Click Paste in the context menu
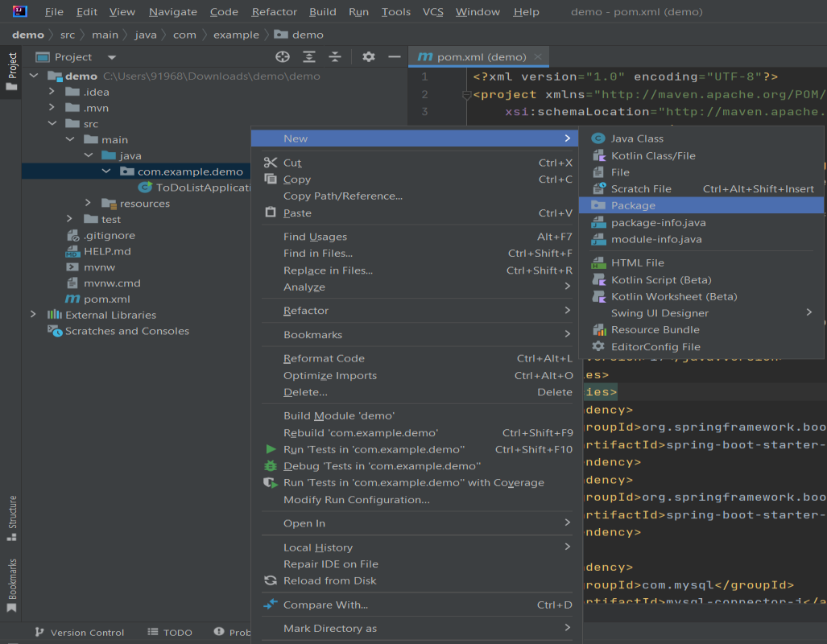Image resolution: width=827 pixels, height=644 pixels. click(x=416, y=213)
